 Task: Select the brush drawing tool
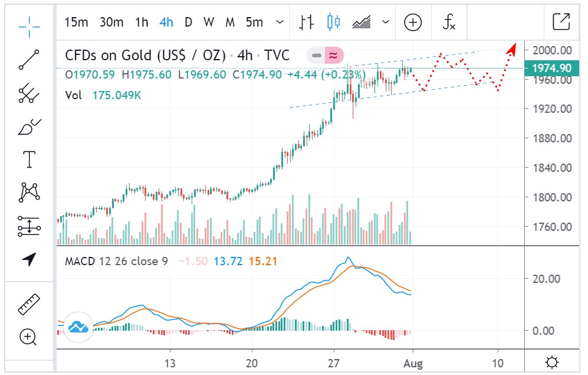point(29,126)
